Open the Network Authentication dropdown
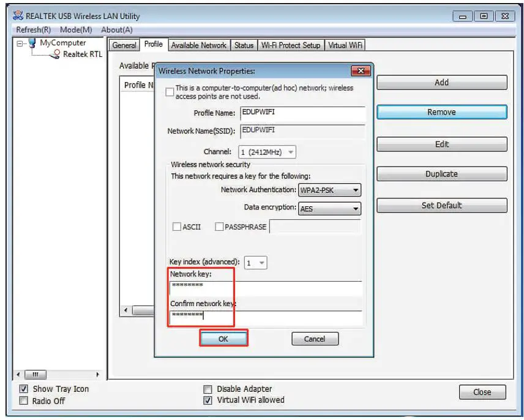524x420 pixels. tap(329, 190)
